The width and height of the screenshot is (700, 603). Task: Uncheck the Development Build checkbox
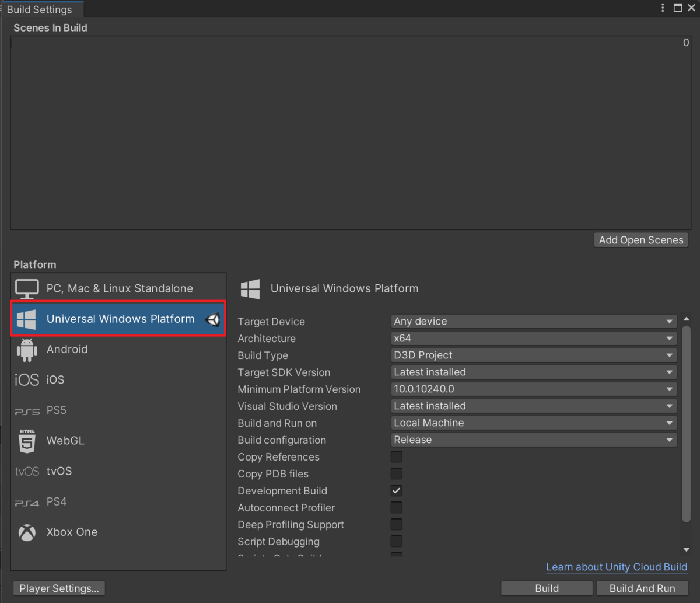[397, 491]
